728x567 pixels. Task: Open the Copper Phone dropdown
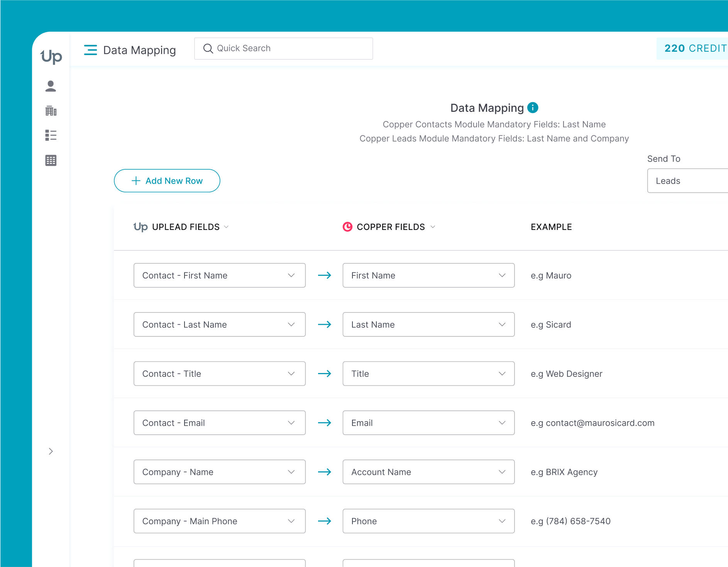click(x=428, y=521)
